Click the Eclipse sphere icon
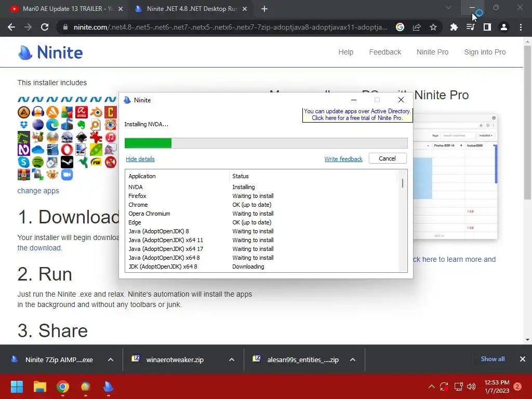 coord(38,125)
